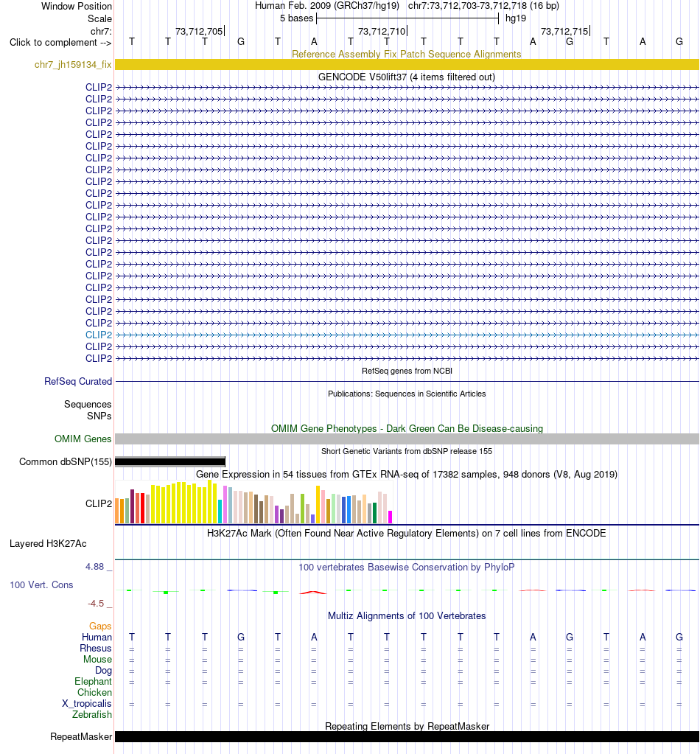Click the cyan bar in GTEx chart
The height and width of the screenshot is (754, 700).
220,512
